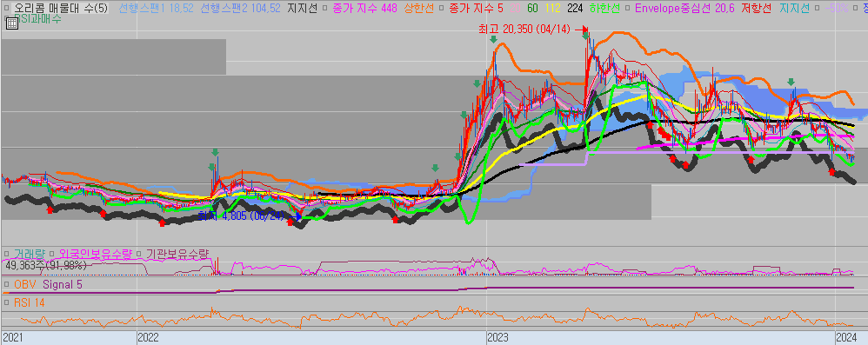Viewport: 868px width, 345px height.
Task: Select the Signal 5 indicator label
Action: [x=63, y=285]
